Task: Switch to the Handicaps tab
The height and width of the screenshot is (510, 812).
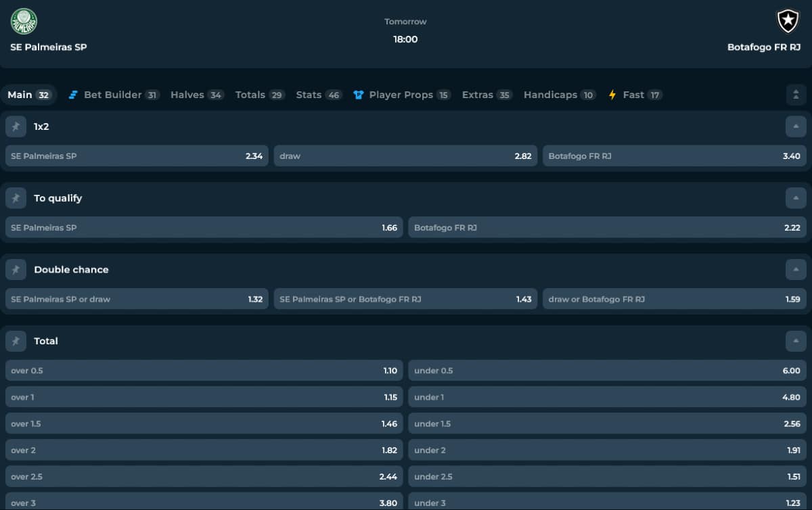Action: click(560, 95)
